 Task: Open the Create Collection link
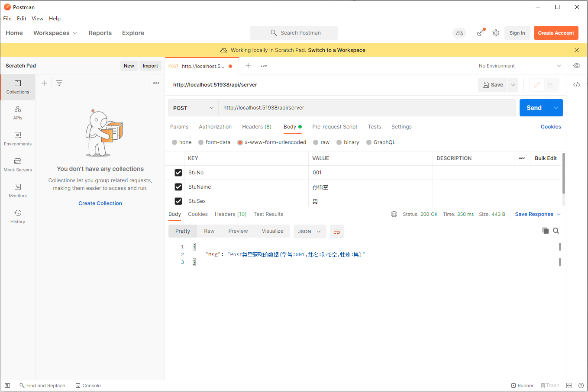tap(100, 203)
